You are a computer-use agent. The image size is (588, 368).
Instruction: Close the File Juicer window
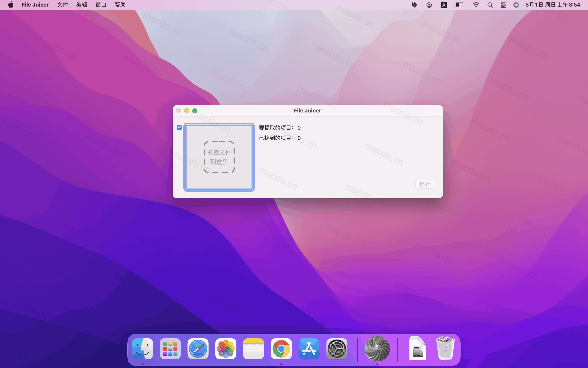click(178, 111)
